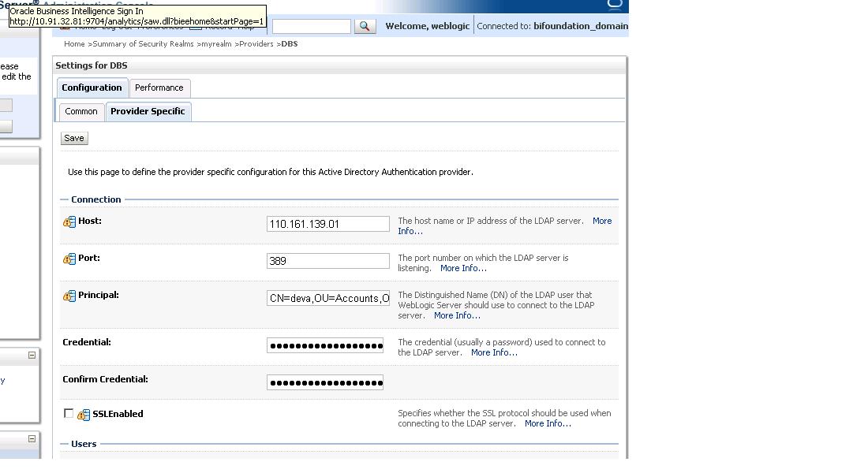Screen dimensions: 868x473
Task: Open More Info link for Host
Action: point(602,221)
